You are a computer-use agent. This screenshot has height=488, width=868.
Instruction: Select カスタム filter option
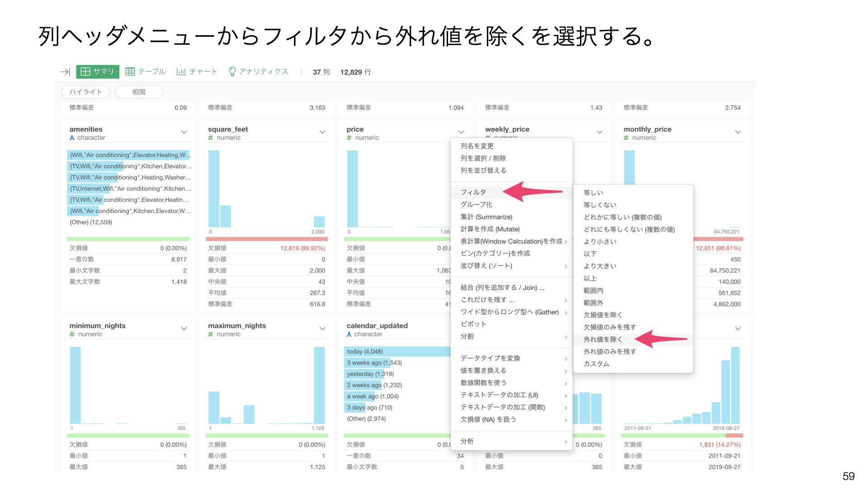tap(633, 364)
